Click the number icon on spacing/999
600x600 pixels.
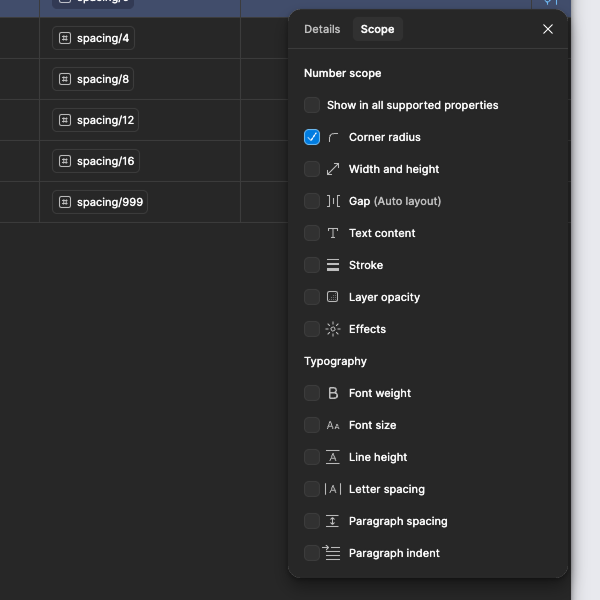coord(65,202)
